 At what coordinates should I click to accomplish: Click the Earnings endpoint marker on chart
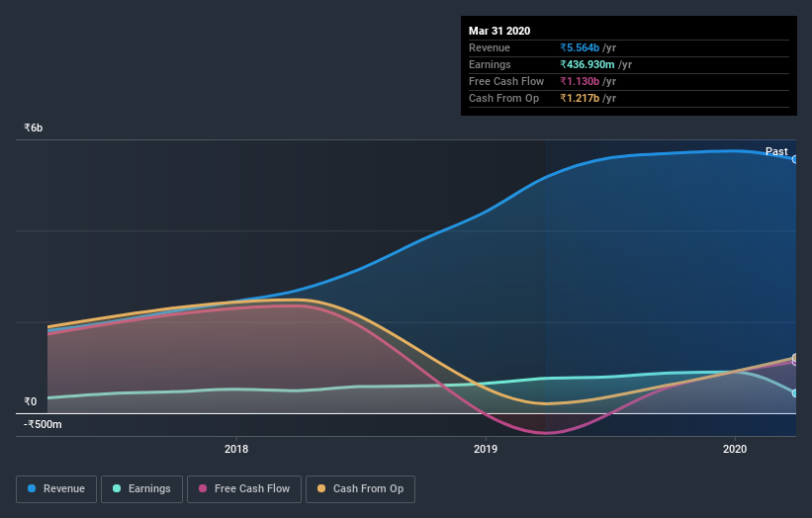[x=795, y=393]
